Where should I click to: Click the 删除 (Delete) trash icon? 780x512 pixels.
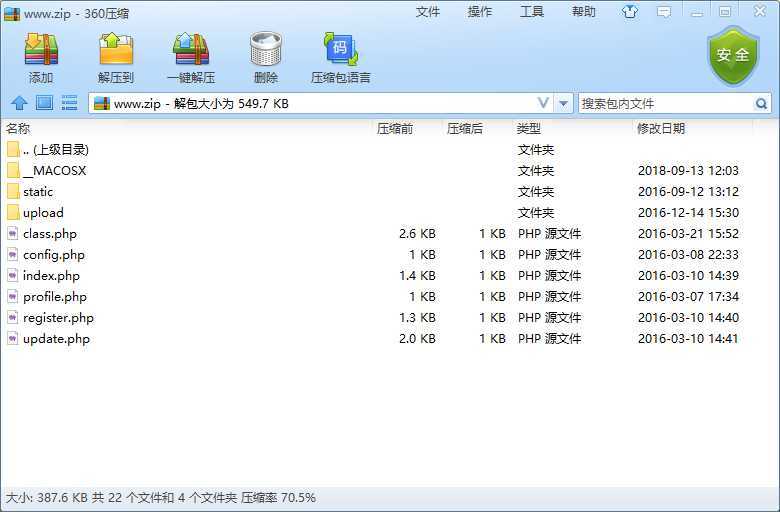pos(266,49)
